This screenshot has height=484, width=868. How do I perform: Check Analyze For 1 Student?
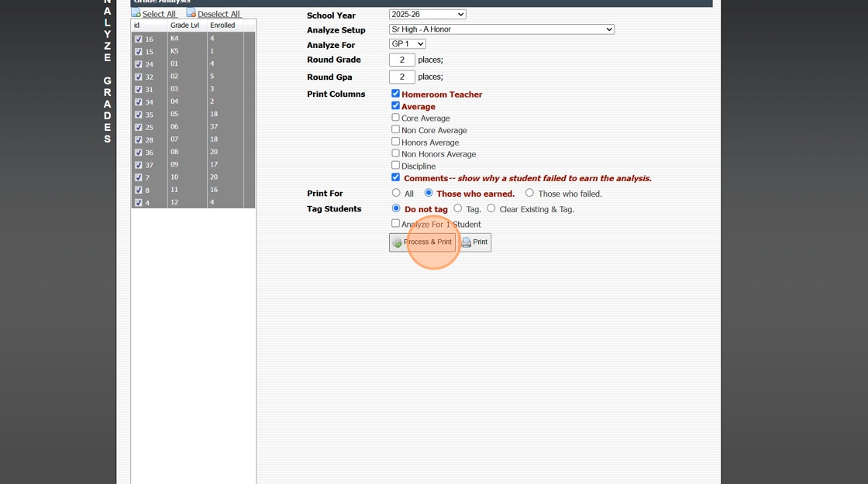pos(395,224)
